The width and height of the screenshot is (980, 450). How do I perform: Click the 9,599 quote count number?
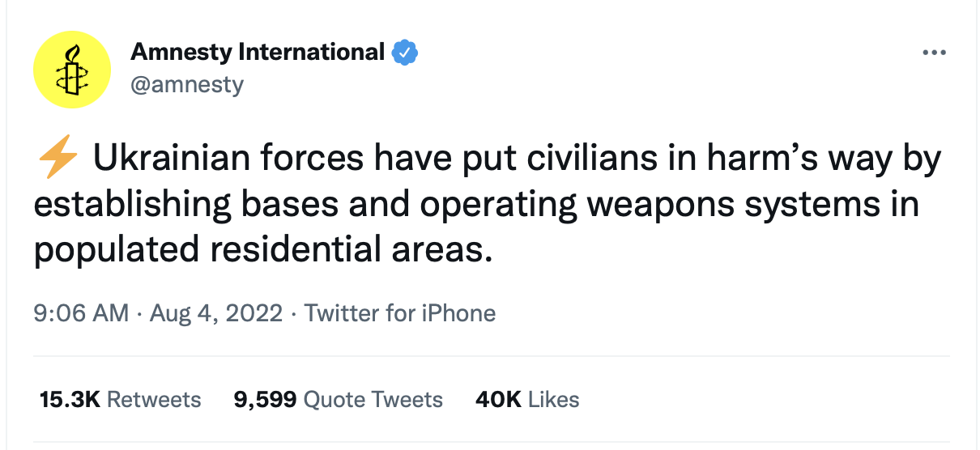pyautogui.click(x=266, y=400)
